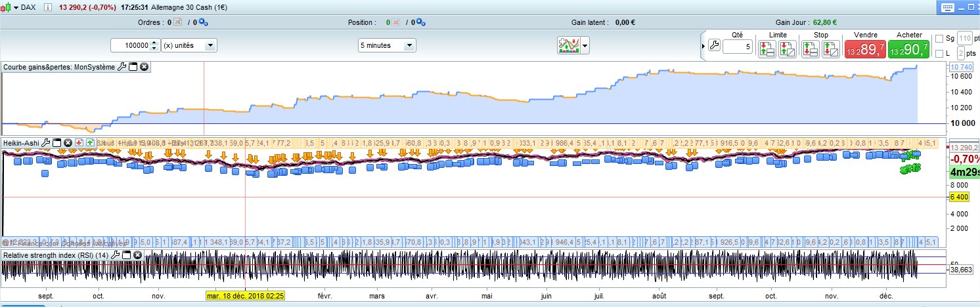Close the Relative strength index panel
This screenshot has width=980, height=307.
[137, 255]
